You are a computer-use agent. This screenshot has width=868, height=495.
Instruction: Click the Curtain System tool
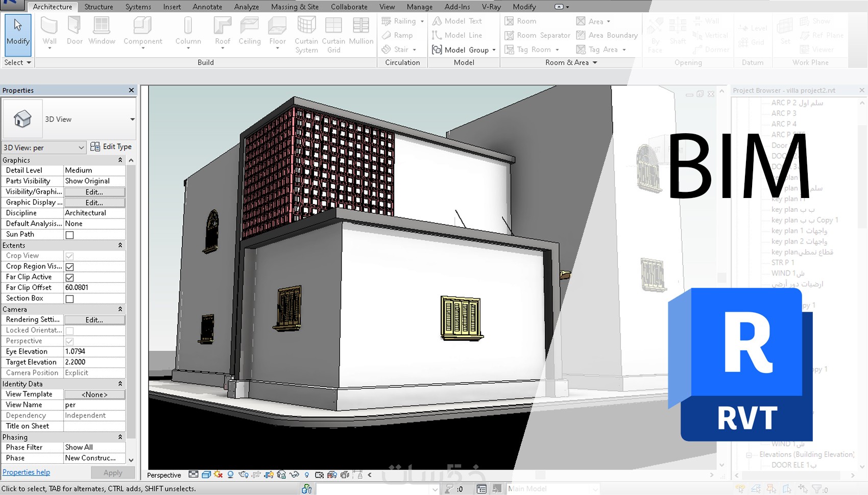(306, 35)
